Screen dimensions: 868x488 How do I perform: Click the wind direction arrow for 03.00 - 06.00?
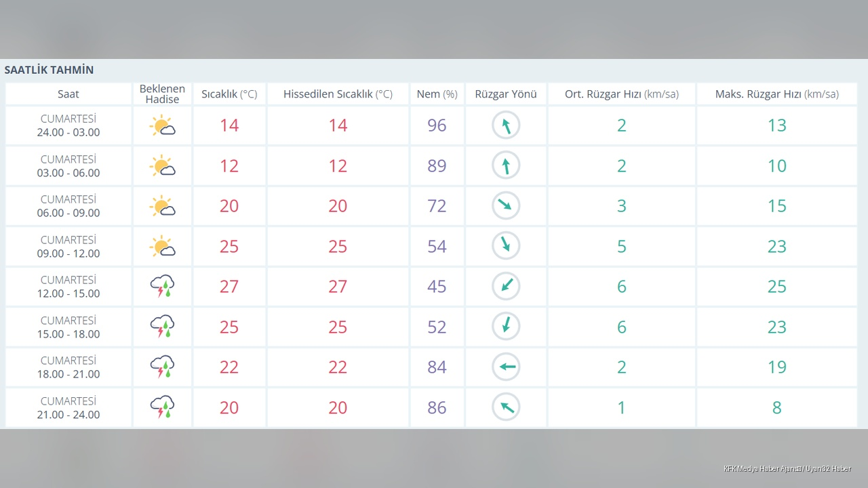(506, 165)
